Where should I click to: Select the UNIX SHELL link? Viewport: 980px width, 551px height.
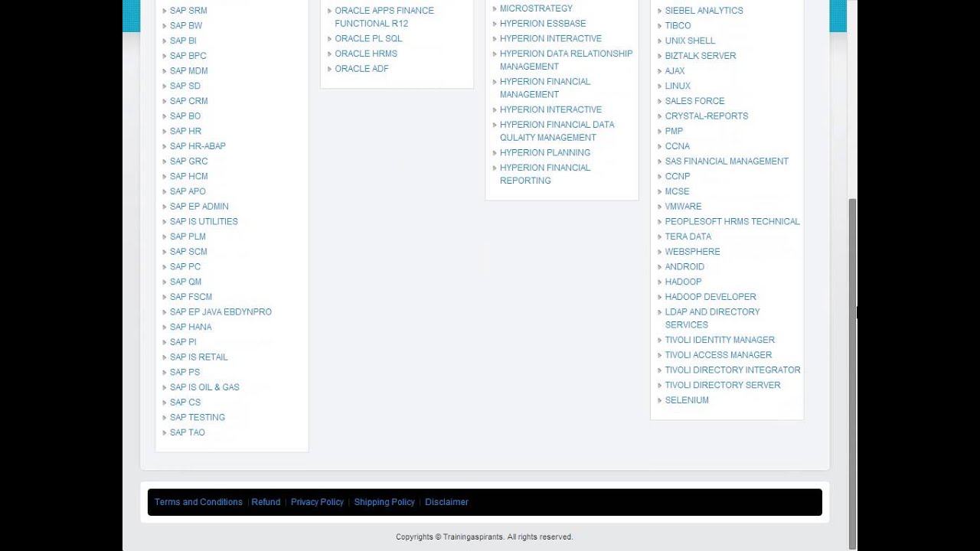(690, 41)
